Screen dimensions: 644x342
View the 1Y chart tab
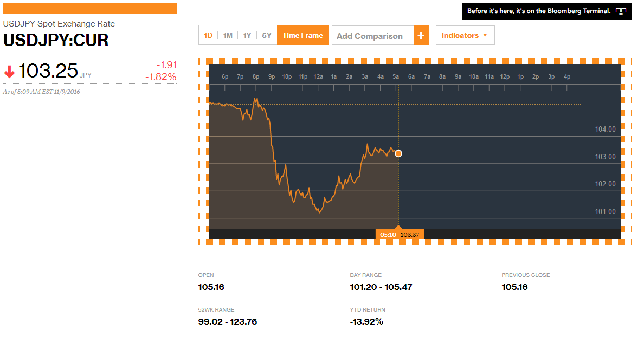[x=247, y=35]
